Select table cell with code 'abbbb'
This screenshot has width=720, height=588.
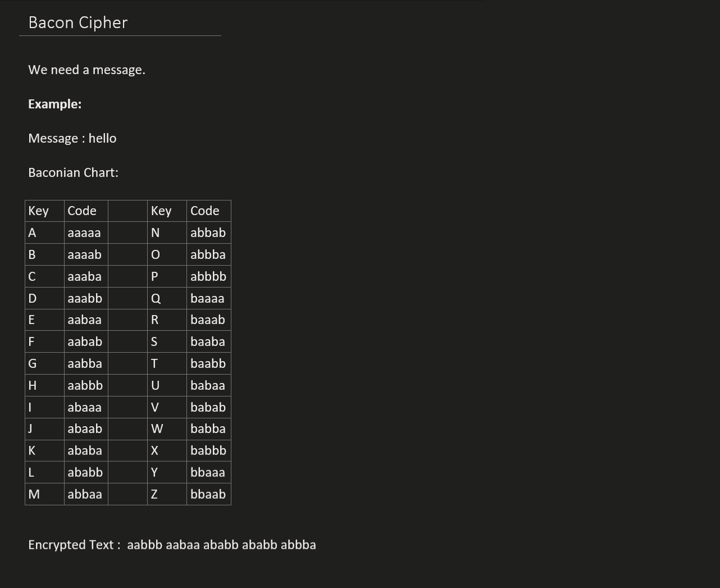(x=209, y=276)
